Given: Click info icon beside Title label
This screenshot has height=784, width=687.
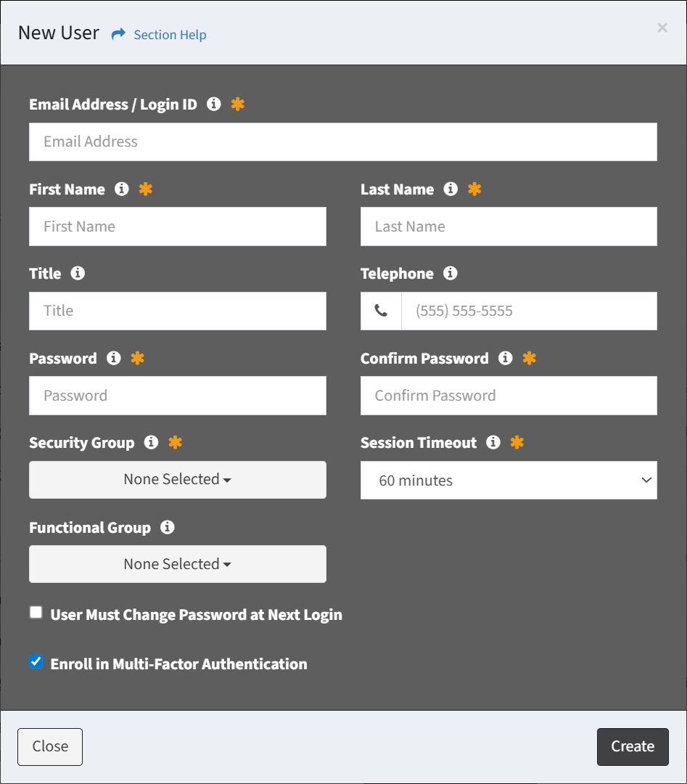Looking at the screenshot, I should [x=78, y=274].
